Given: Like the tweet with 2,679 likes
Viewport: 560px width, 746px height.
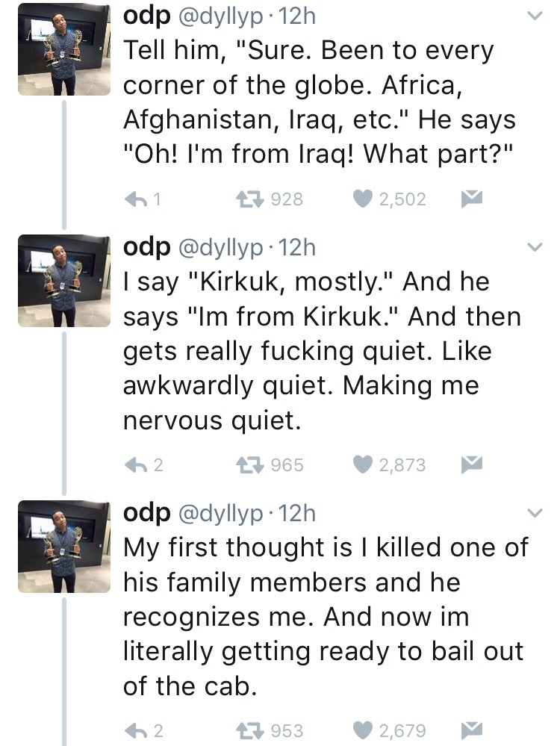Looking at the screenshot, I should click(362, 730).
